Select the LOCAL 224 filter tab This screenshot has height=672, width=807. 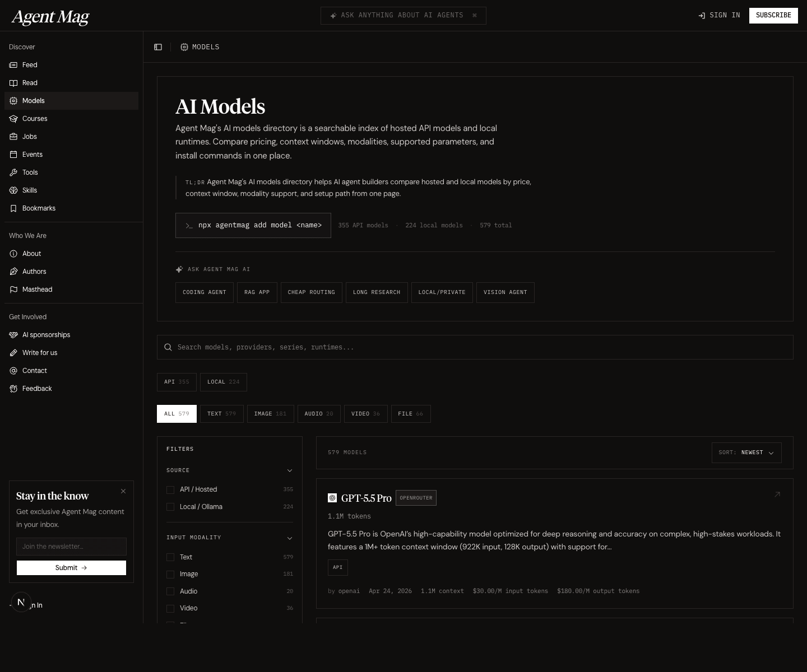[x=223, y=382]
